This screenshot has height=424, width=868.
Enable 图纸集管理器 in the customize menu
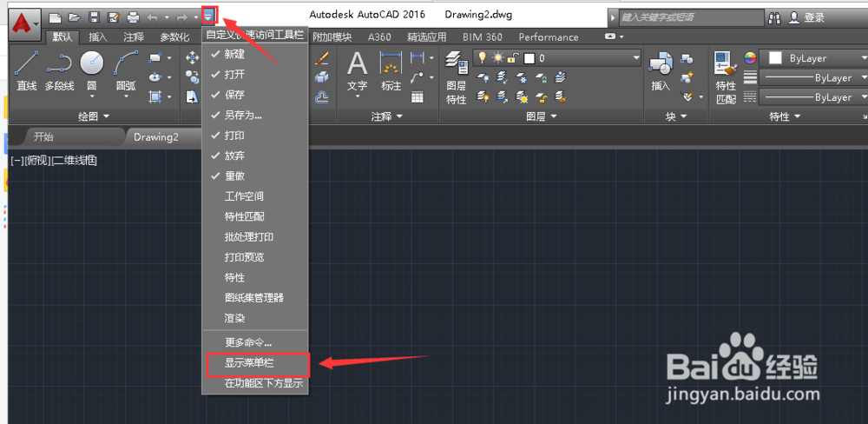pos(255,298)
